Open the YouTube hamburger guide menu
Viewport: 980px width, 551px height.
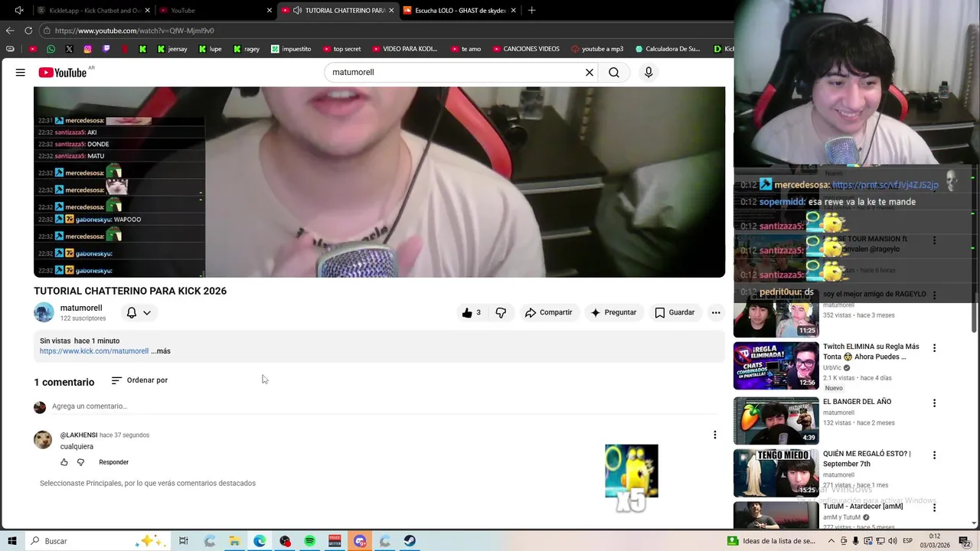coord(21,72)
